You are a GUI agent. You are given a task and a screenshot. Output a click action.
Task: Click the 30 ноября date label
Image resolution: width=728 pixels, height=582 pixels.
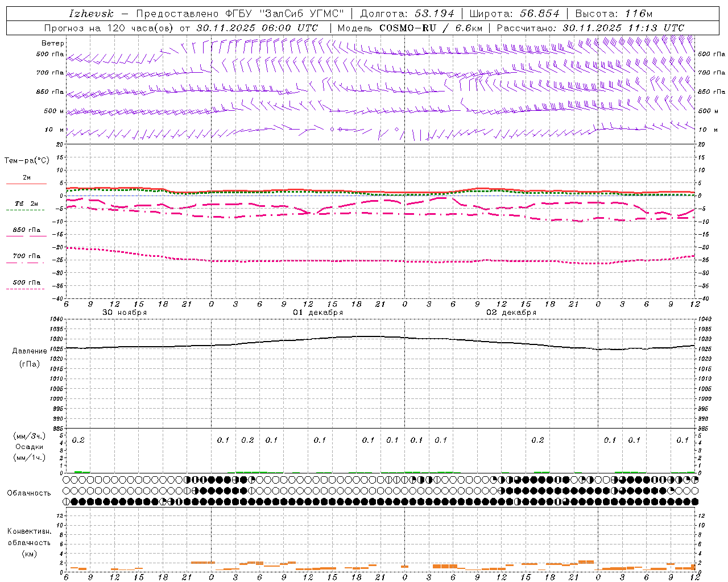click(125, 313)
